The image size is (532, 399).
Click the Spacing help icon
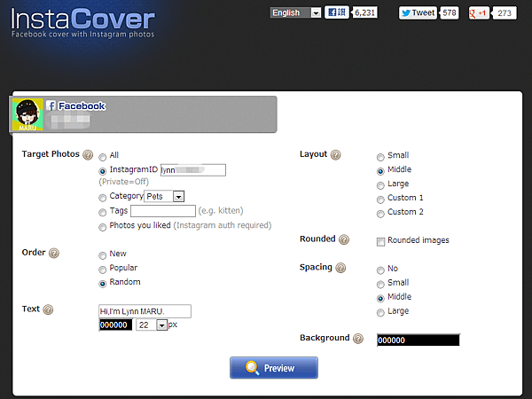click(340, 268)
